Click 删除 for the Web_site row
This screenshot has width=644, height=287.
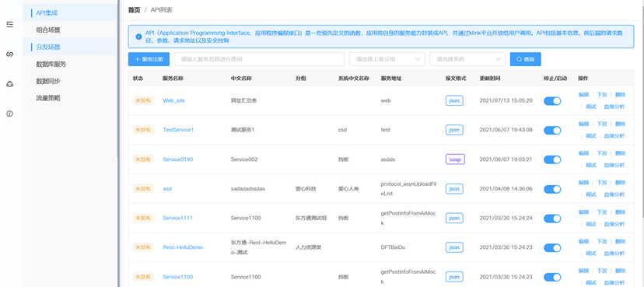[620, 94]
